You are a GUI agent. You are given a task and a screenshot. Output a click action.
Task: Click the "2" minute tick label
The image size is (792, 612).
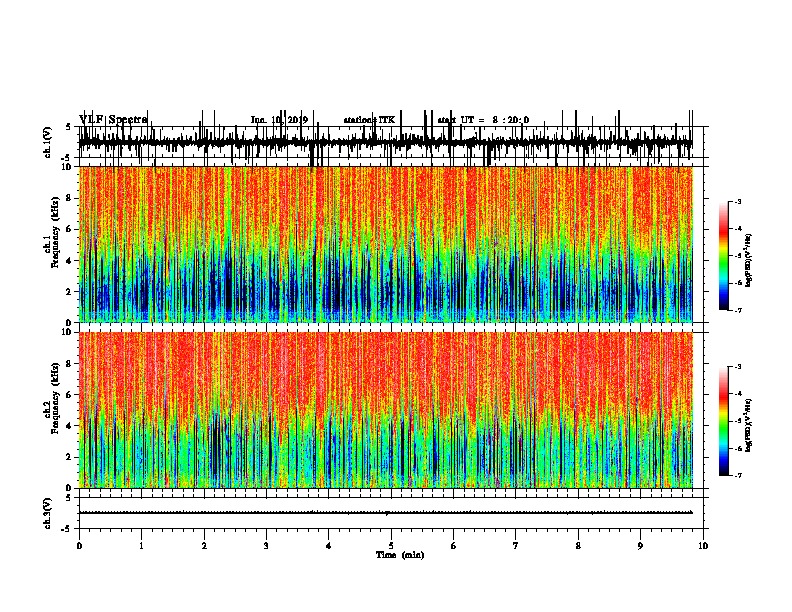click(x=204, y=546)
